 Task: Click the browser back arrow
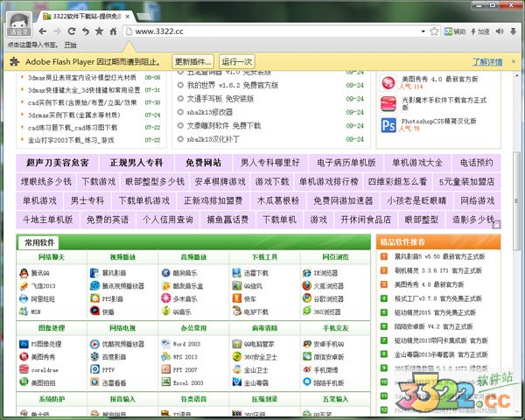pos(43,31)
